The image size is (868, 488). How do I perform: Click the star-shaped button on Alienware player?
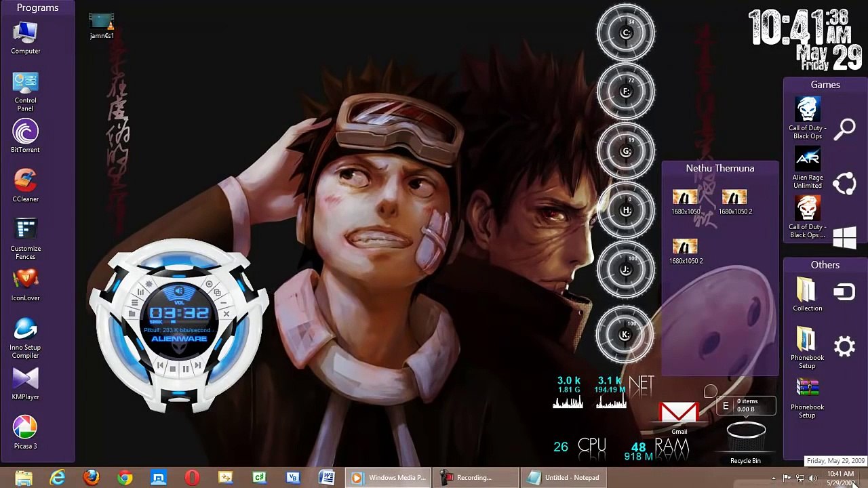(149, 284)
